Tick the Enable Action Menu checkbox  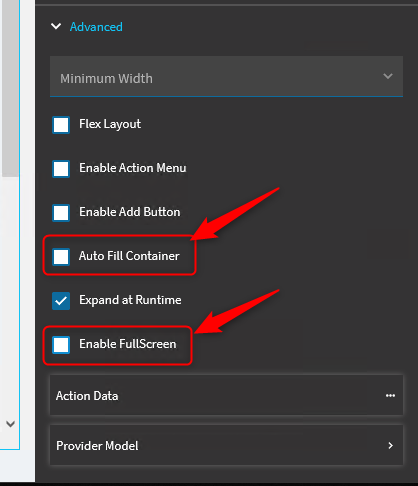61,169
